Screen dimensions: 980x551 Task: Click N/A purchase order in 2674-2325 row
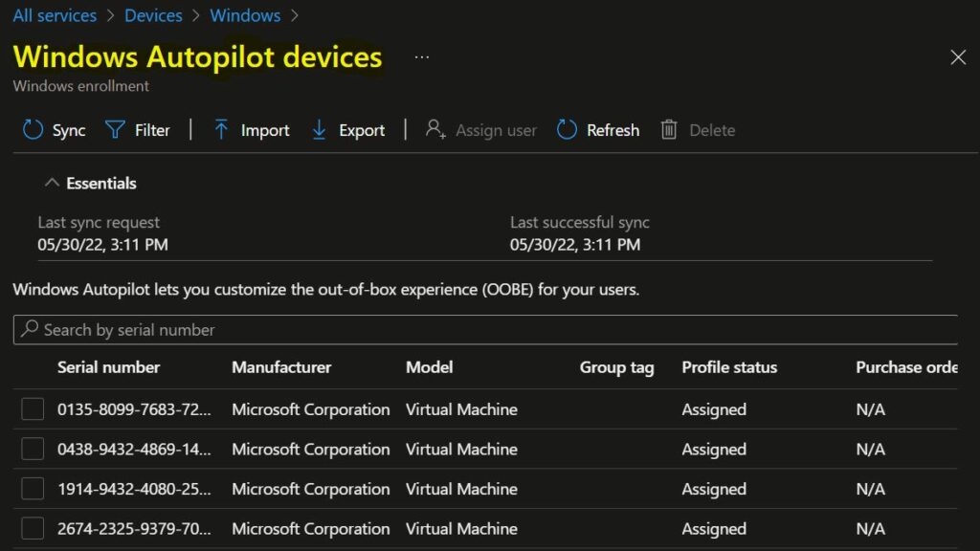871,528
